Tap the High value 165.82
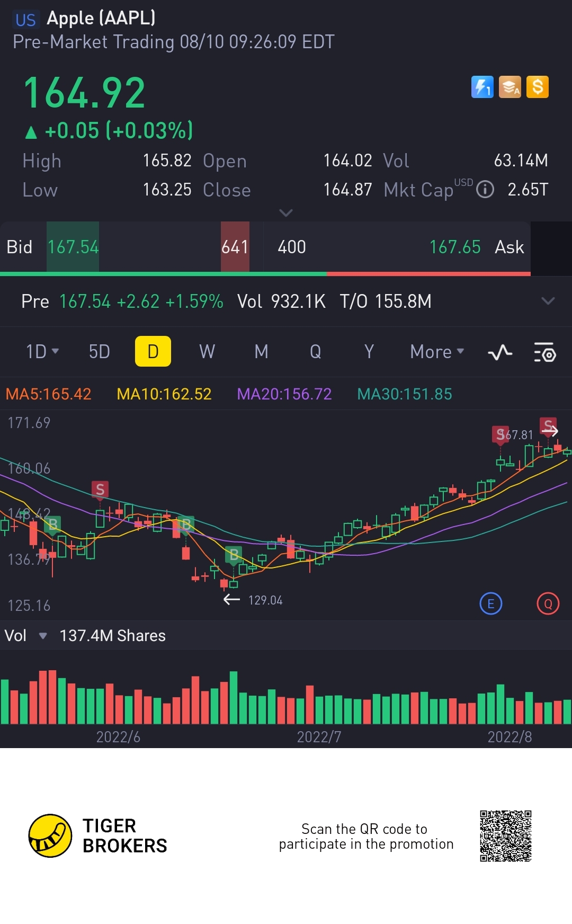The image size is (572, 924). click(167, 161)
